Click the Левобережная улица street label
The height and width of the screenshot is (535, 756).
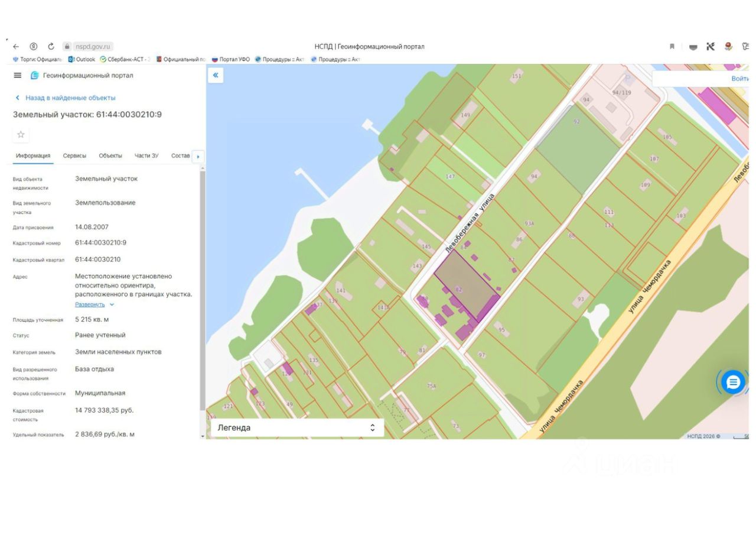[x=470, y=224]
